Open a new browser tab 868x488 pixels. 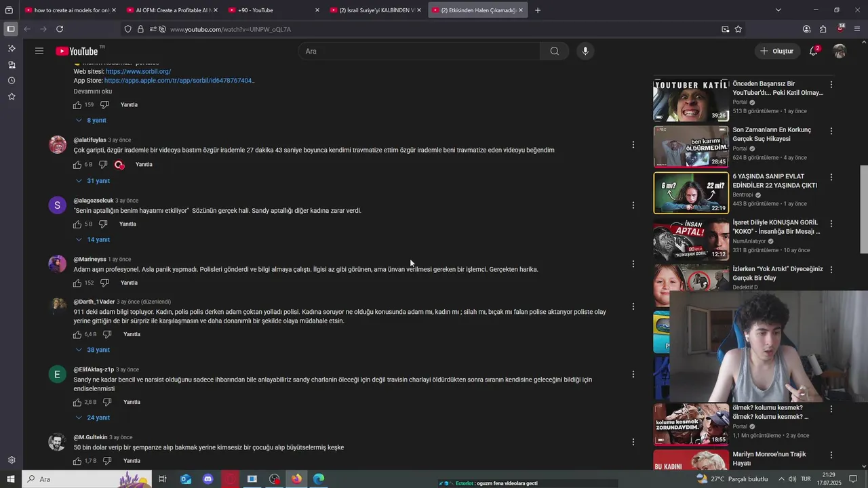pyautogui.click(x=538, y=10)
